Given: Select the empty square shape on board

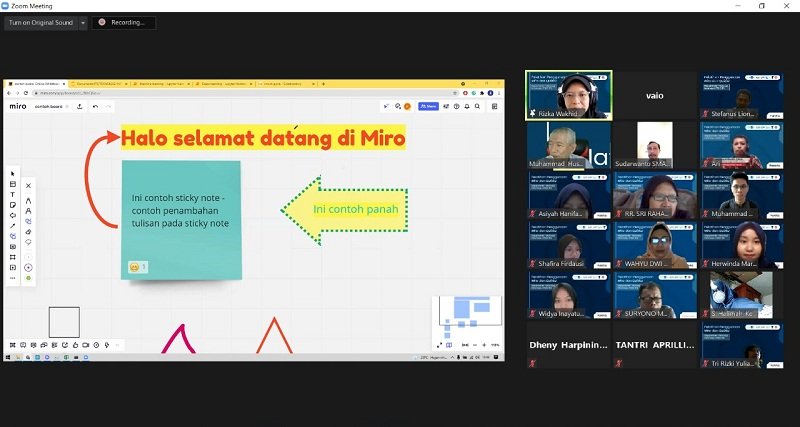Looking at the screenshot, I should click(64, 322).
